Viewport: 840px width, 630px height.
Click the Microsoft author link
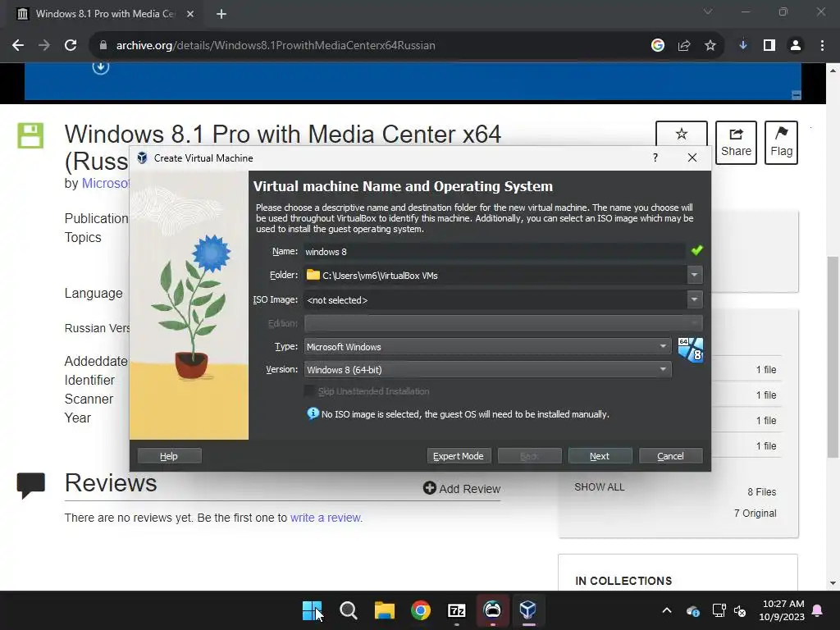[106, 183]
